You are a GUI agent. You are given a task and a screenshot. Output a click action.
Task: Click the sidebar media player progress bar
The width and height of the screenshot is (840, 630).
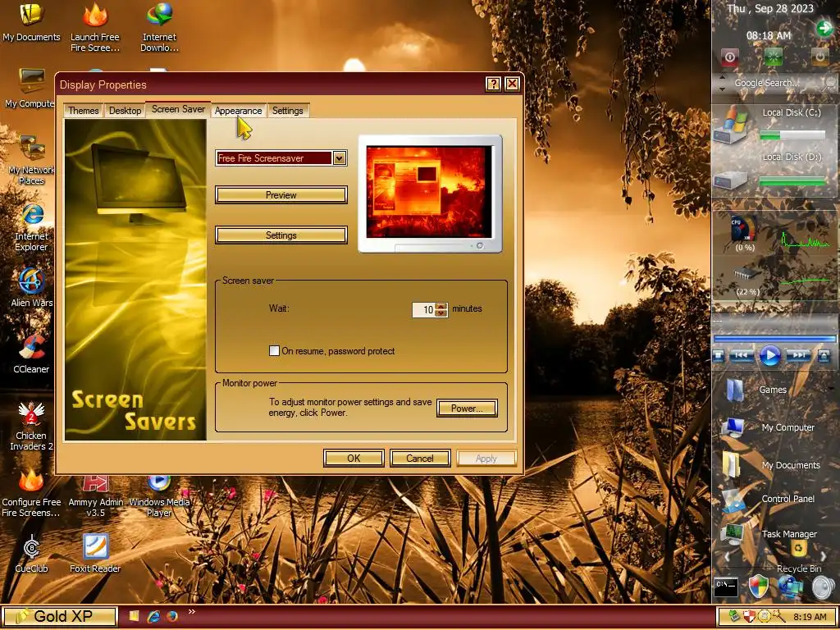pos(774,339)
